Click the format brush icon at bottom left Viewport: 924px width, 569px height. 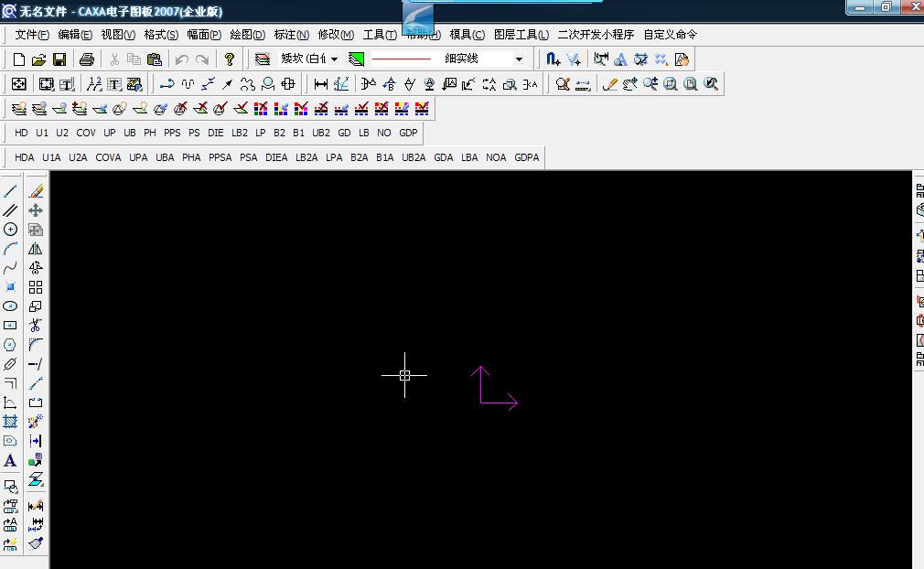tap(36, 543)
